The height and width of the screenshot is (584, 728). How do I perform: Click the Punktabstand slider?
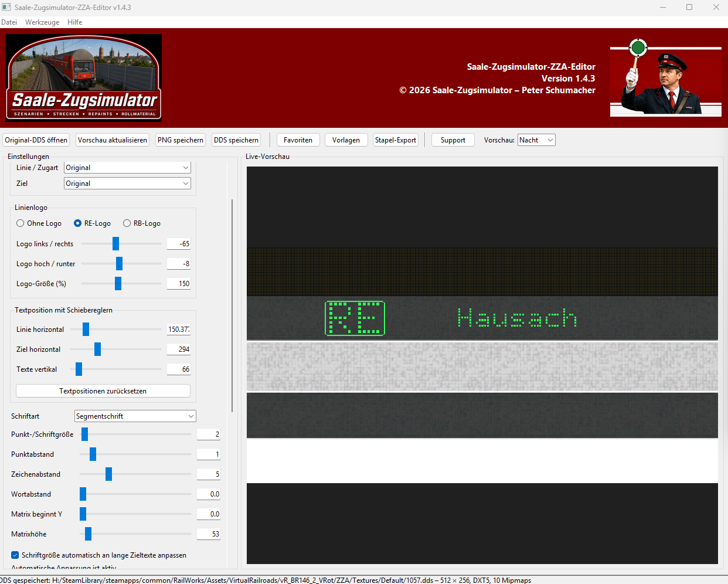(x=135, y=454)
